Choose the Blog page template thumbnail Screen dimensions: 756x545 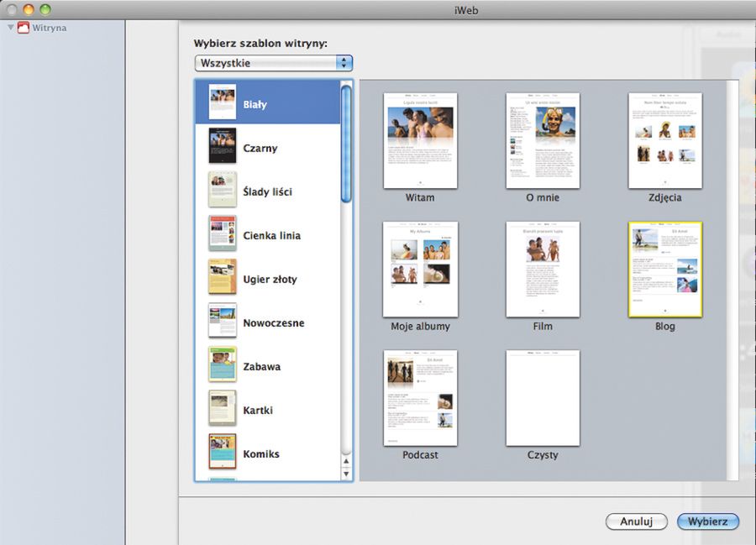pos(665,270)
